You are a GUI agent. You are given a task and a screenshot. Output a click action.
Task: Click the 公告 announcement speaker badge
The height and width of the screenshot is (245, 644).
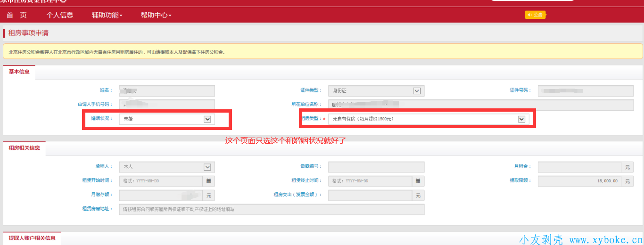535,15
